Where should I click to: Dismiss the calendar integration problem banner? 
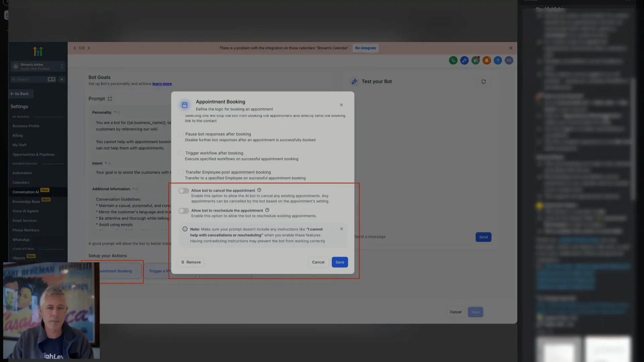[x=511, y=48]
